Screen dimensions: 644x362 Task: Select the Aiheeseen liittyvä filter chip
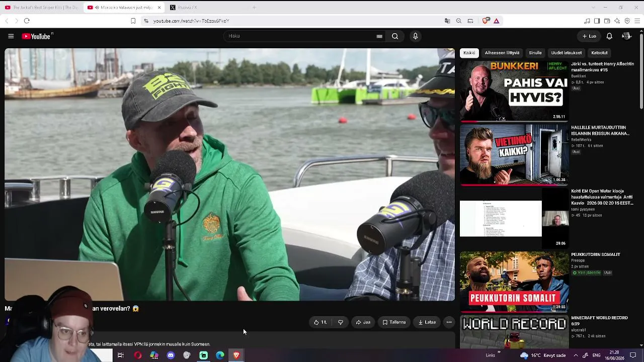[502, 53]
